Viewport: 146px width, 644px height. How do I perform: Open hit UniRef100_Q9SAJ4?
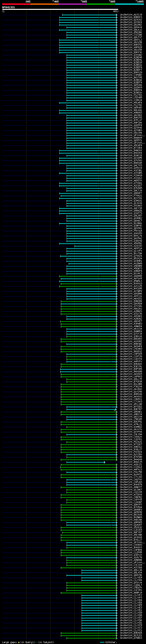tap(131, 27)
